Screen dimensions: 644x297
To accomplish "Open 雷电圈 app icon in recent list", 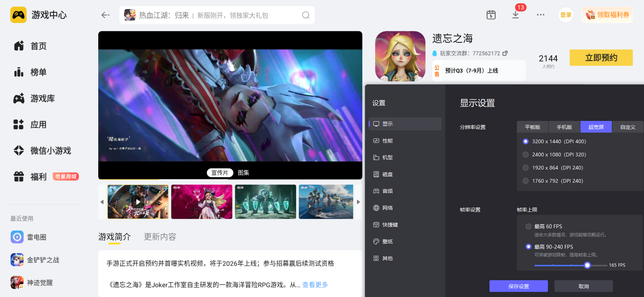I will click(17, 237).
